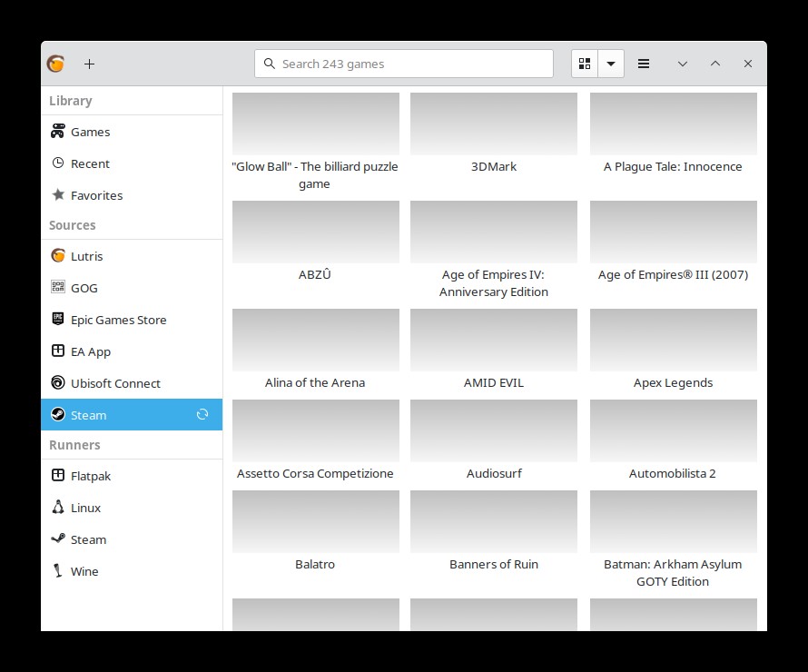808x672 pixels.
Task: Filter by Steam runner label
Action: [89, 539]
